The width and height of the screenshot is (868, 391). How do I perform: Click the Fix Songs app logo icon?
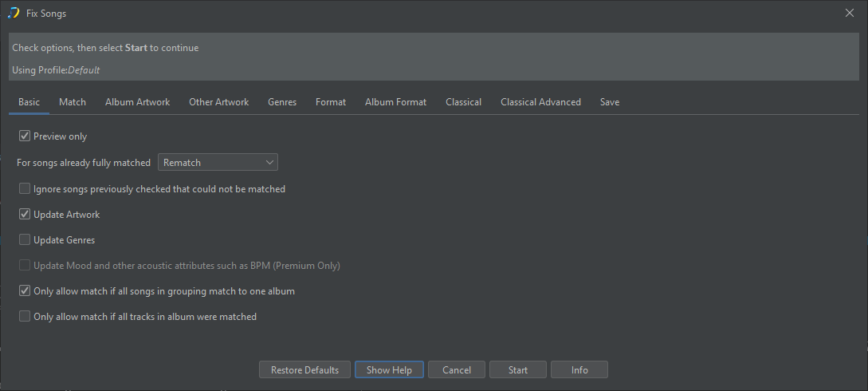[14, 13]
